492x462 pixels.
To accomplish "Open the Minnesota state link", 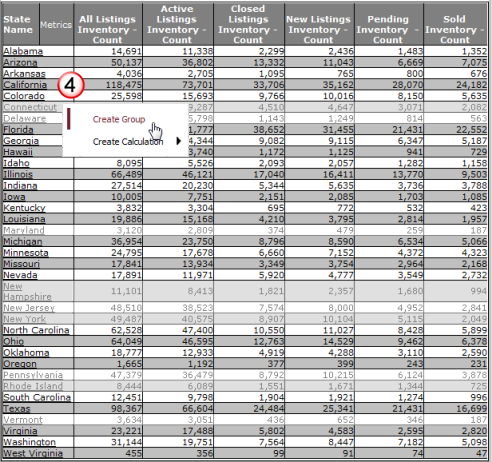I will click(x=26, y=252).
